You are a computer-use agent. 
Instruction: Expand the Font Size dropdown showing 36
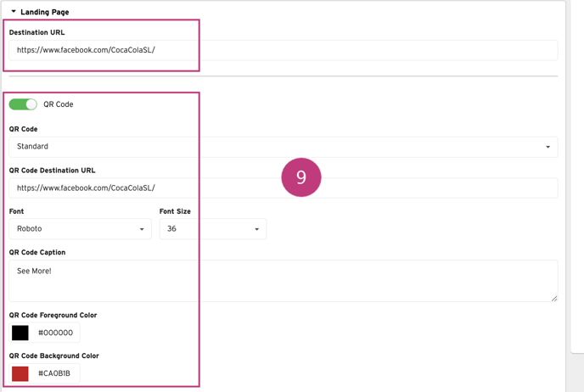pos(212,229)
